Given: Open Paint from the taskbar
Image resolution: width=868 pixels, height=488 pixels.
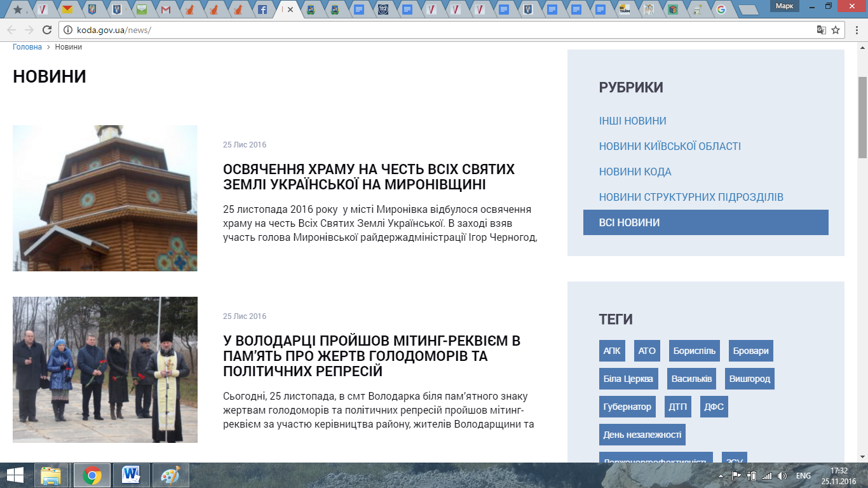Looking at the screenshot, I should [x=170, y=475].
